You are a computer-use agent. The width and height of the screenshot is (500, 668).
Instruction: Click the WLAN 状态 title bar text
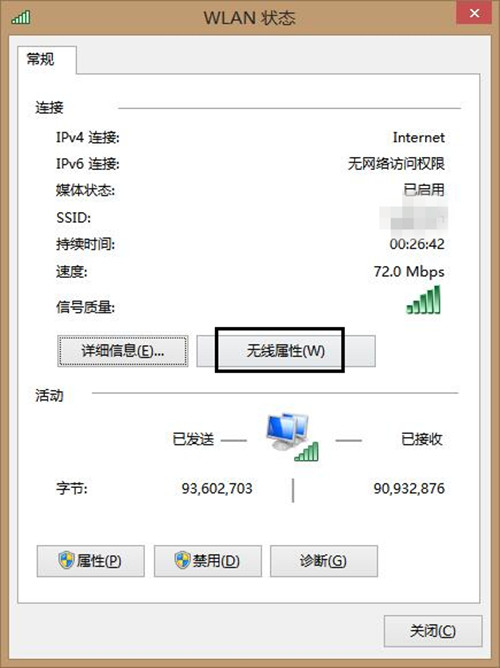pyautogui.click(x=249, y=18)
